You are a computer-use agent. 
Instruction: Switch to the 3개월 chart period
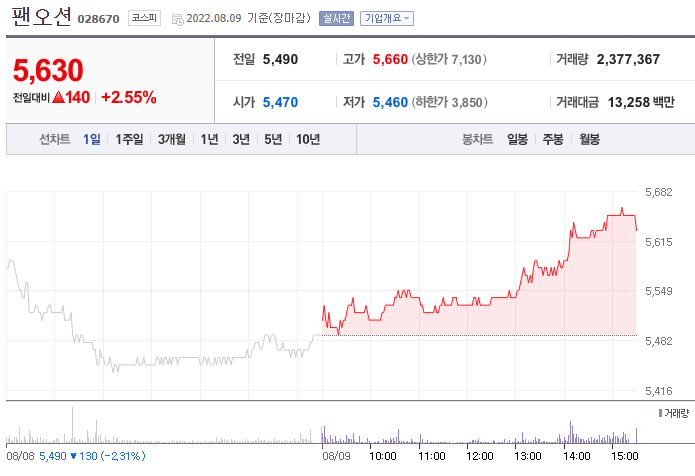click(172, 139)
